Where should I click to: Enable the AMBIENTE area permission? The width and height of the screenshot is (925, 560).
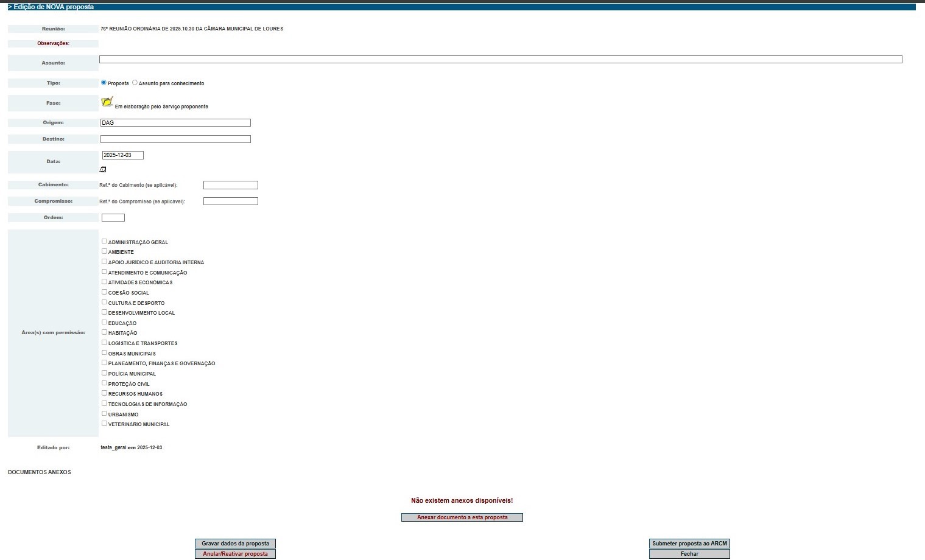104,251
